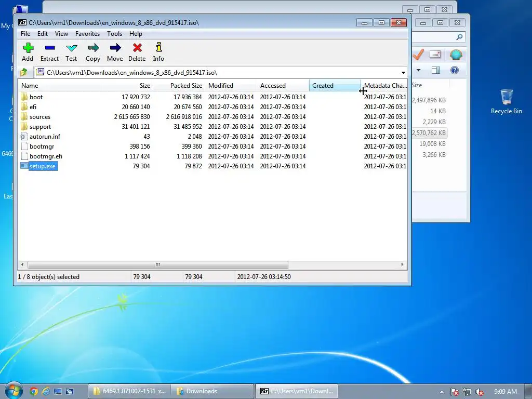Image resolution: width=532 pixels, height=399 pixels.
Task: Click the 19,008 KB entry in back window
Action: (432, 144)
